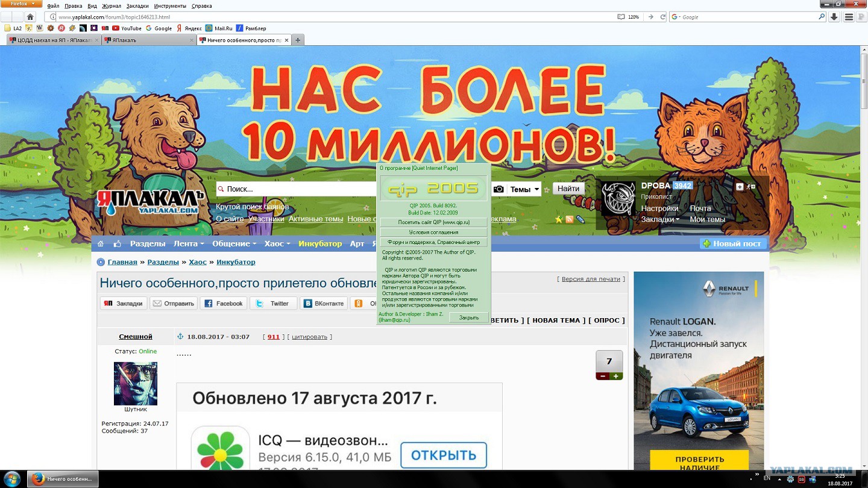
Task: Expand the Закладки user dropdown
Action: [x=660, y=219]
